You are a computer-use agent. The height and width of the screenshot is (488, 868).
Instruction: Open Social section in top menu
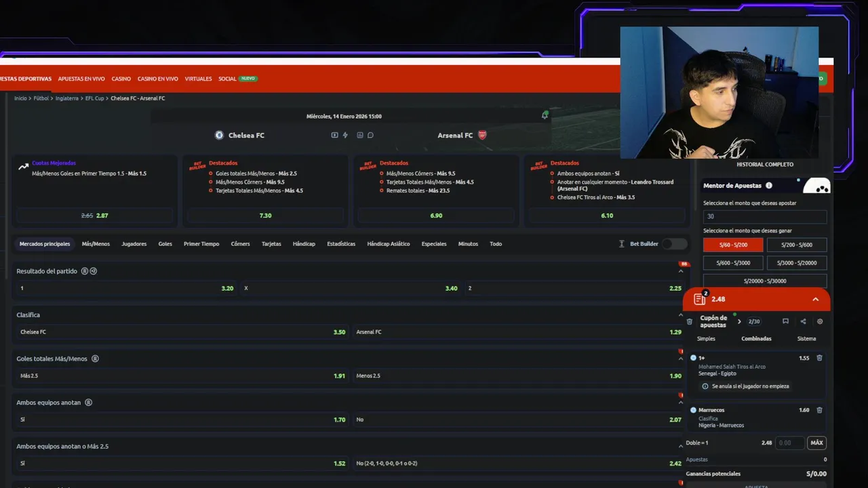[x=227, y=79]
